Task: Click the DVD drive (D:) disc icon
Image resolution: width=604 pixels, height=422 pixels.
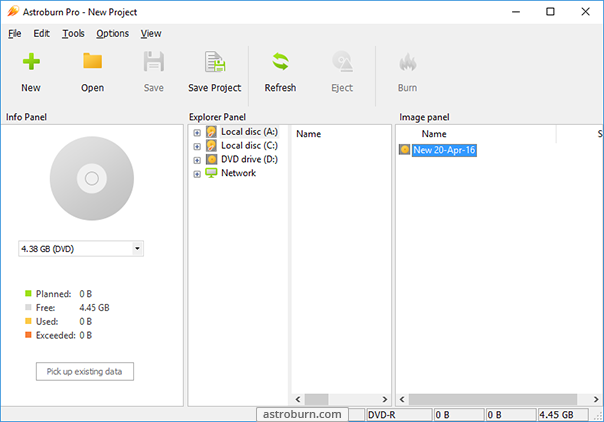Action: pyautogui.click(x=211, y=159)
